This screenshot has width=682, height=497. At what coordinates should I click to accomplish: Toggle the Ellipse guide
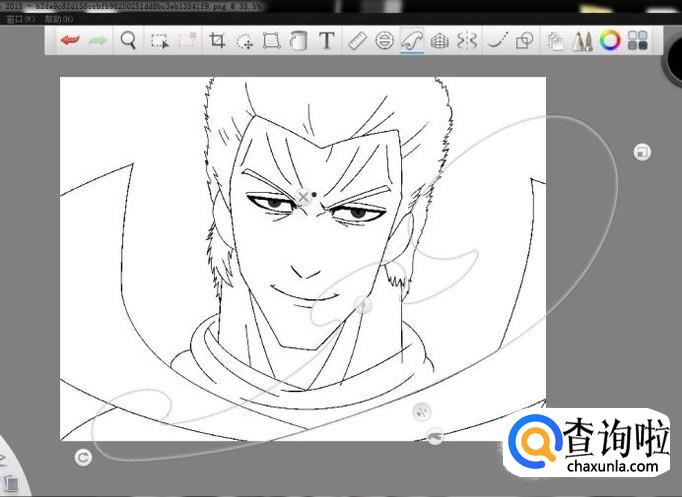(385, 41)
